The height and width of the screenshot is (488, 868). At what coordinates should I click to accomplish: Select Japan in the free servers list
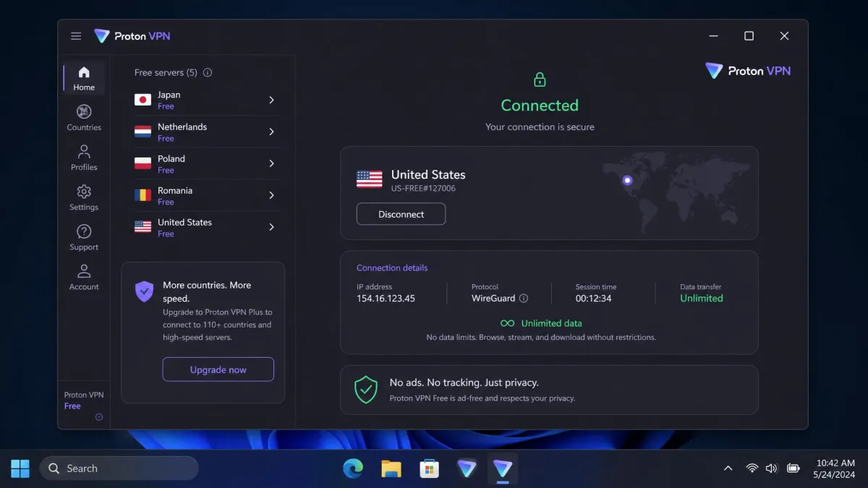(x=207, y=100)
